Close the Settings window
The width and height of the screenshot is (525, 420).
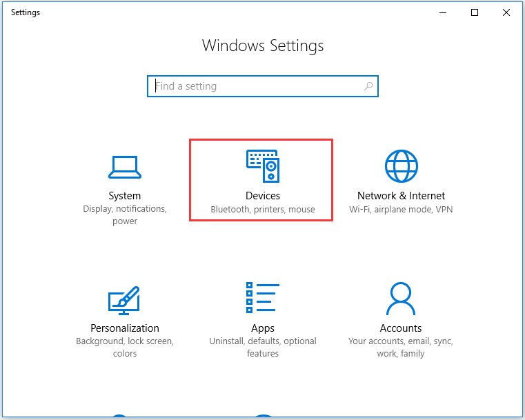506,12
